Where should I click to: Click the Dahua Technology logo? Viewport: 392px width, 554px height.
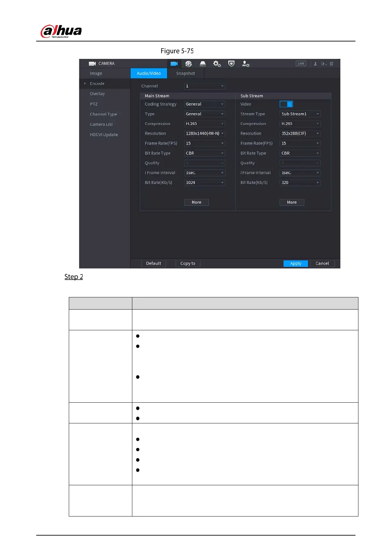point(61,31)
